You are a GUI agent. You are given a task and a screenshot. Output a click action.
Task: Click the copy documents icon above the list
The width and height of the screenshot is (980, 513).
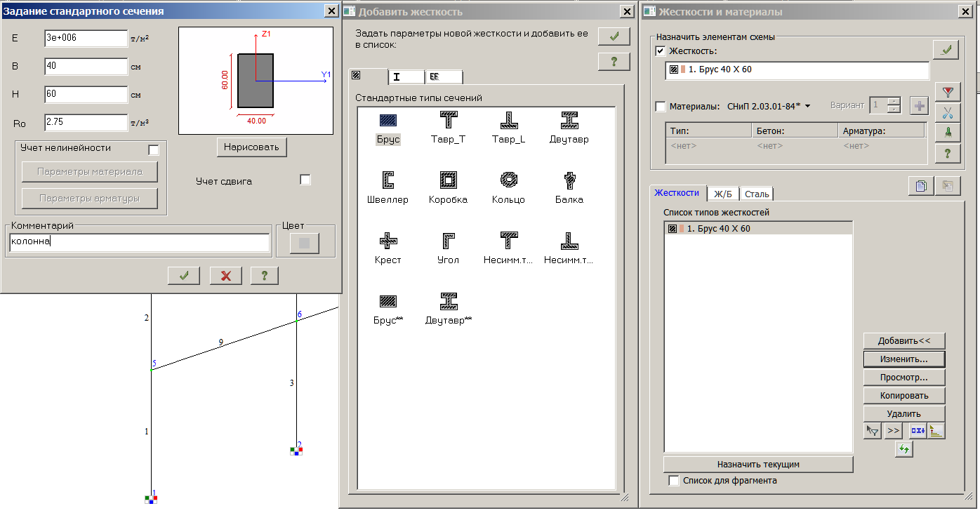click(920, 186)
